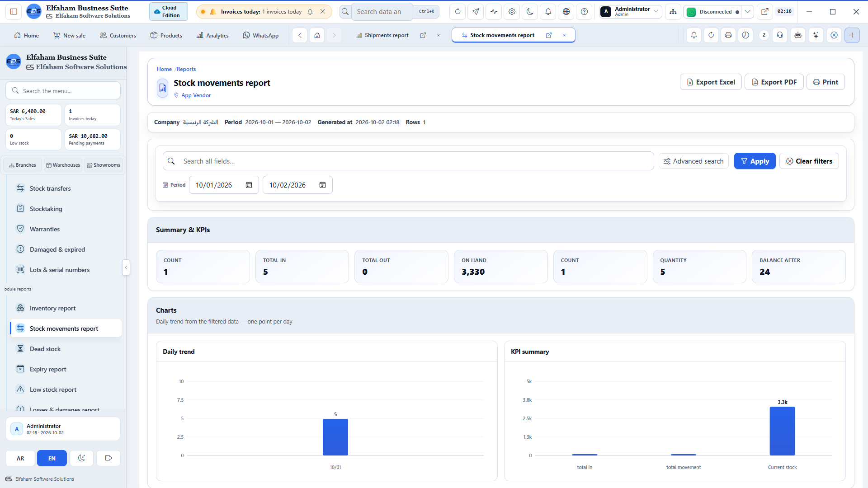Click Export PDF button
Image resolution: width=868 pixels, height=488 pixels.
774,82
